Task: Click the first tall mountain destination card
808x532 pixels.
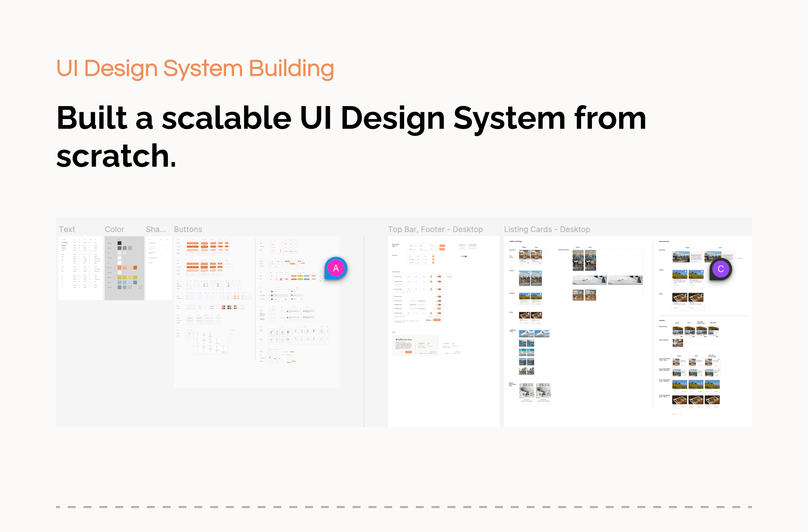Action: point(578,260)
